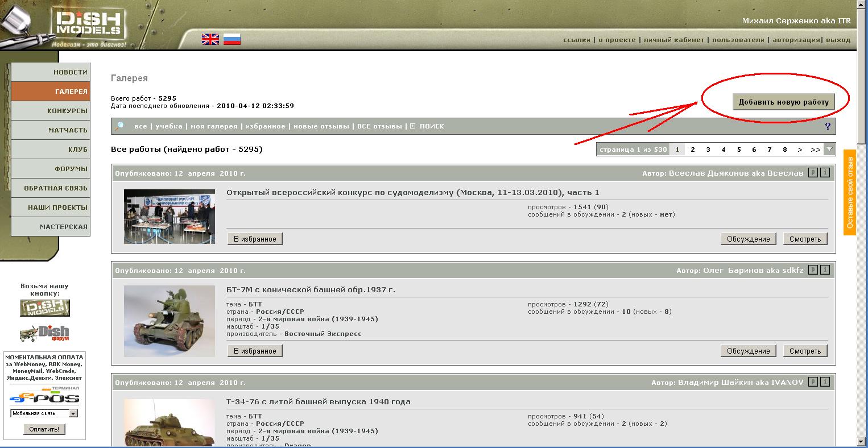Click the blue question mark help icon
Screen dimensions: 868x448
tap(828, 126)
